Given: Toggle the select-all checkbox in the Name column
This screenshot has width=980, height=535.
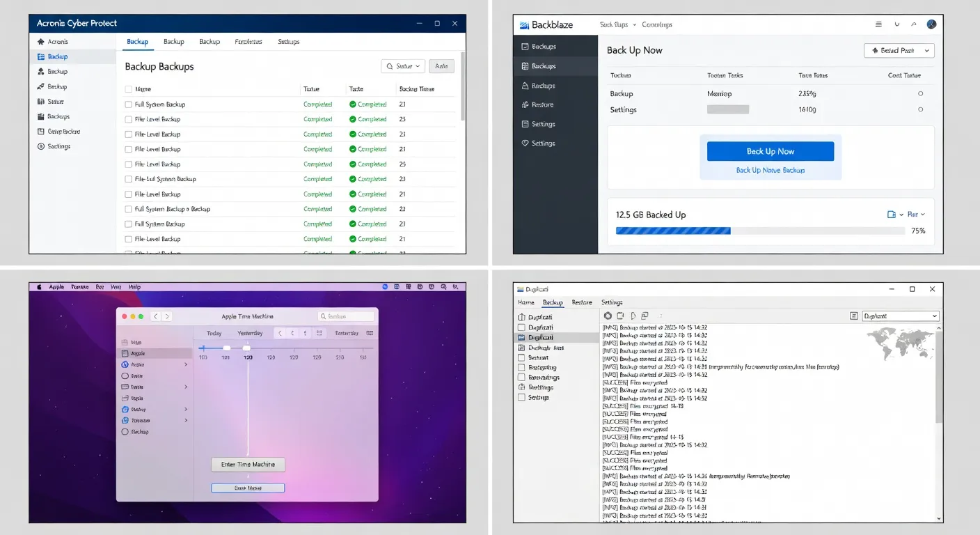Looking at the screenshot, I should click(x=129, y=89).
